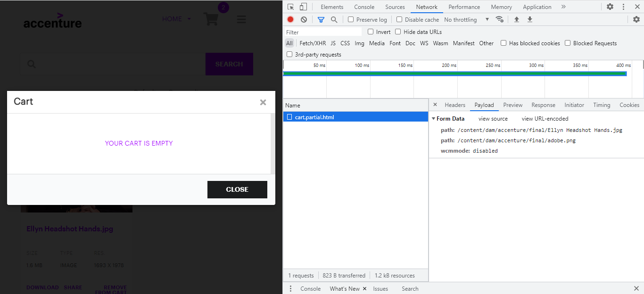Viewport: 644px width, 294px height.
Task: Open the Cookies tab
Action: pyautogui.click(x=629, y=105)
